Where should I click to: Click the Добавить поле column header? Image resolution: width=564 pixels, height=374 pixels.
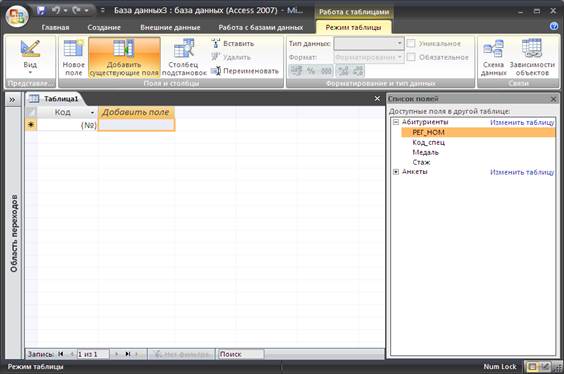point(136,112)
